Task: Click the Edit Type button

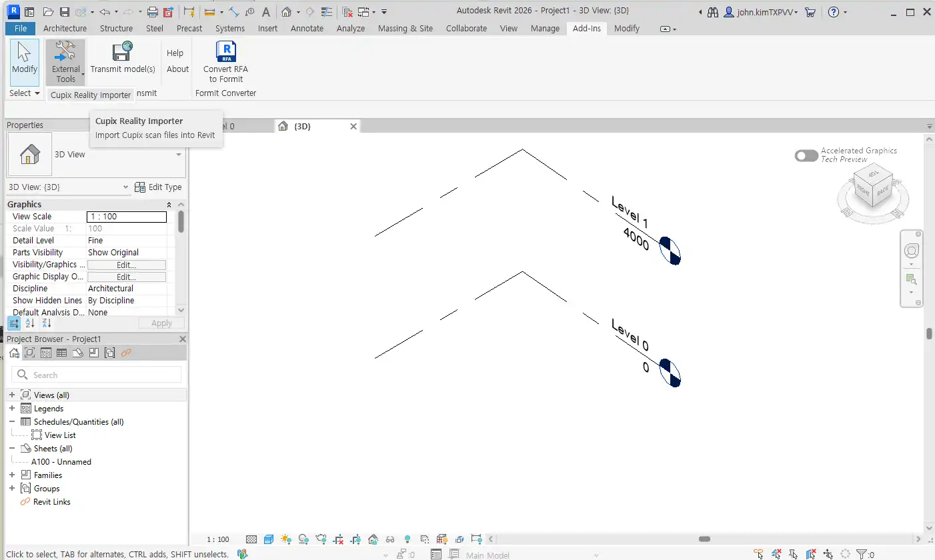Action: pos(158,187)
